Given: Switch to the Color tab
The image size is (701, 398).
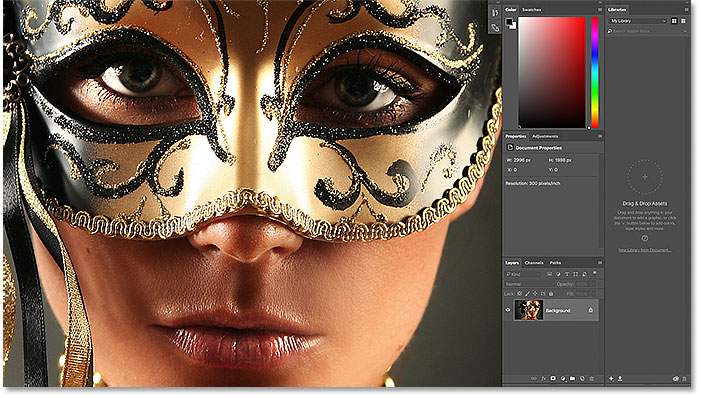Looking at the screenshot, I should pos(511,9).
